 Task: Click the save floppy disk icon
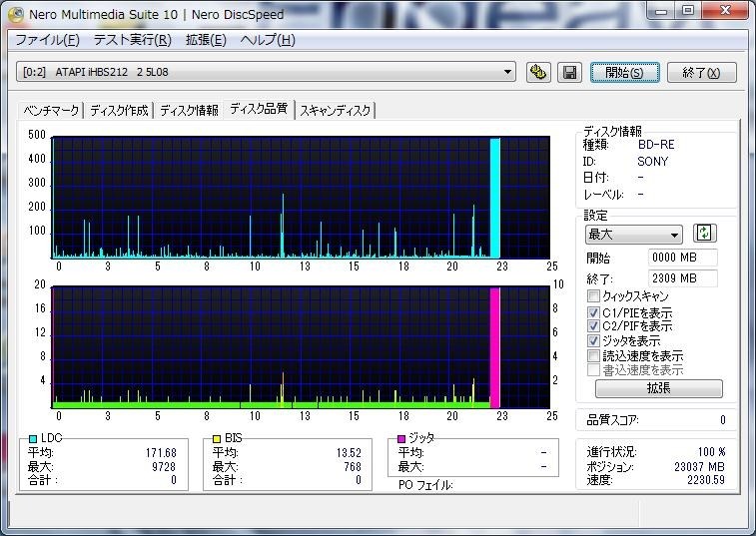click(x=569, y=73)
